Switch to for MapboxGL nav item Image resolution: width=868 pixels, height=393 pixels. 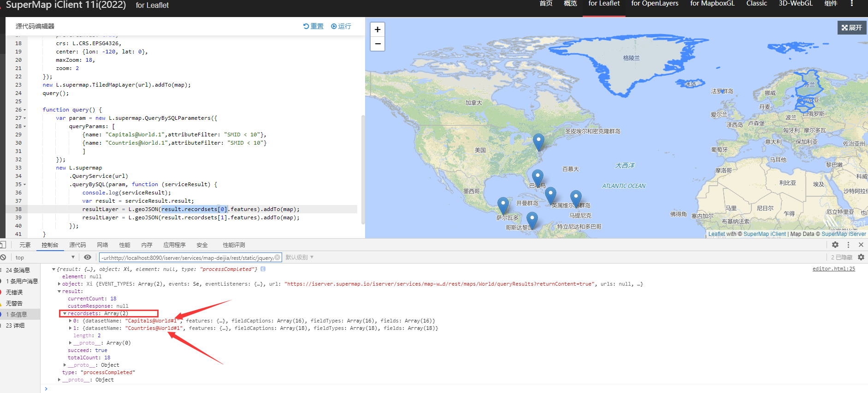pyautogui.click(x=712, y=4)
